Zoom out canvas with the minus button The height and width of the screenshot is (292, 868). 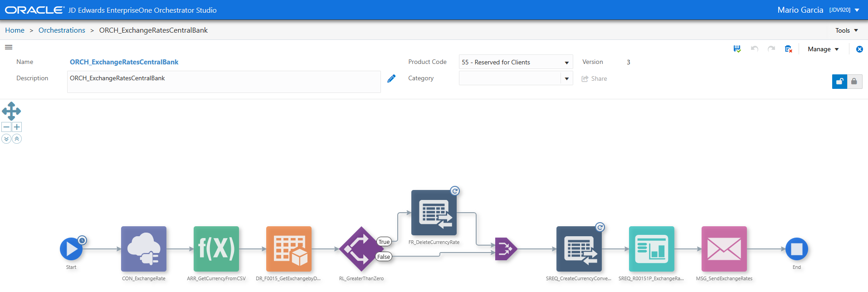pos(6,127)
